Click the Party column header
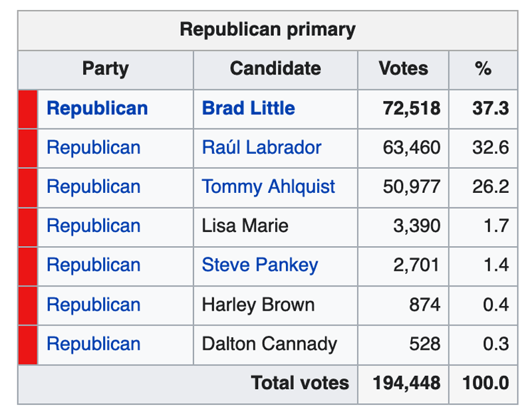Viewport: 532px width, 417px height. point(105,69)
